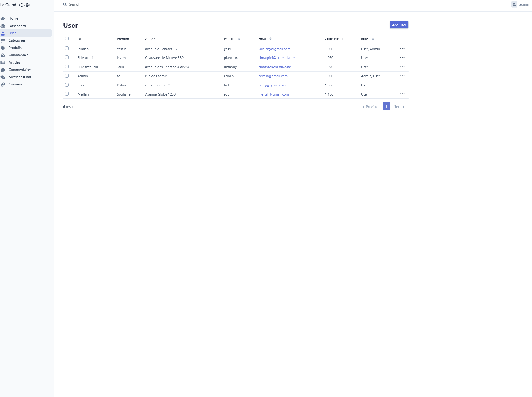Click the Categories list icon
Screen dimensions: 532x397
3,40
